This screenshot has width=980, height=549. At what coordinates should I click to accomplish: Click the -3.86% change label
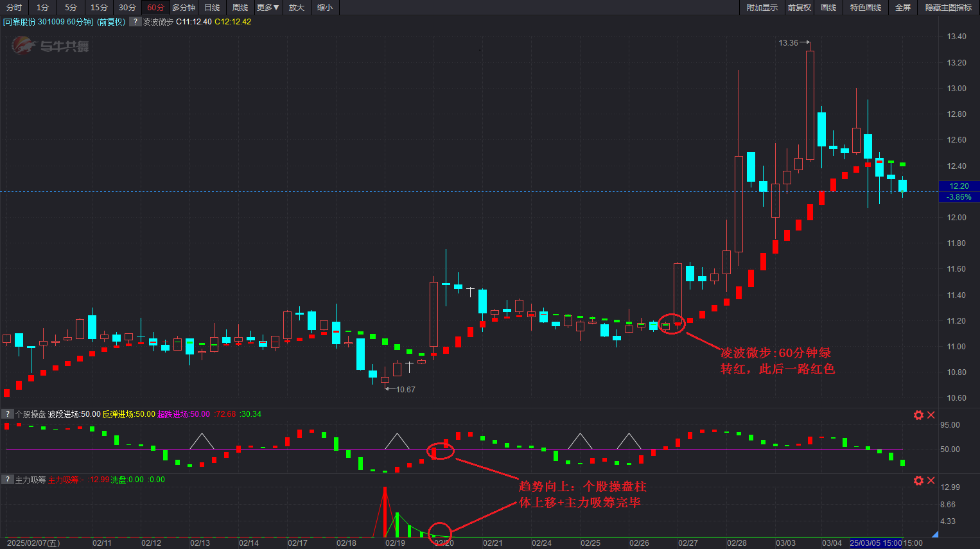point(959,197)
